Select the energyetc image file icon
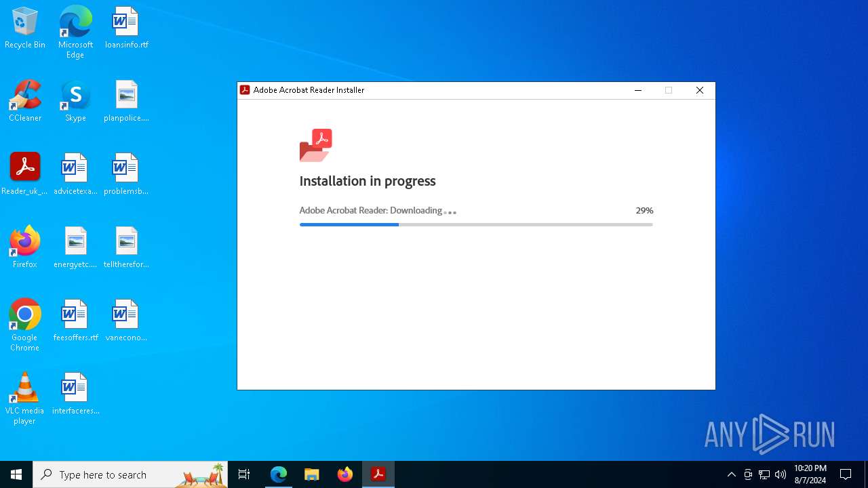868x488 pixels. (x=75, y=247)
